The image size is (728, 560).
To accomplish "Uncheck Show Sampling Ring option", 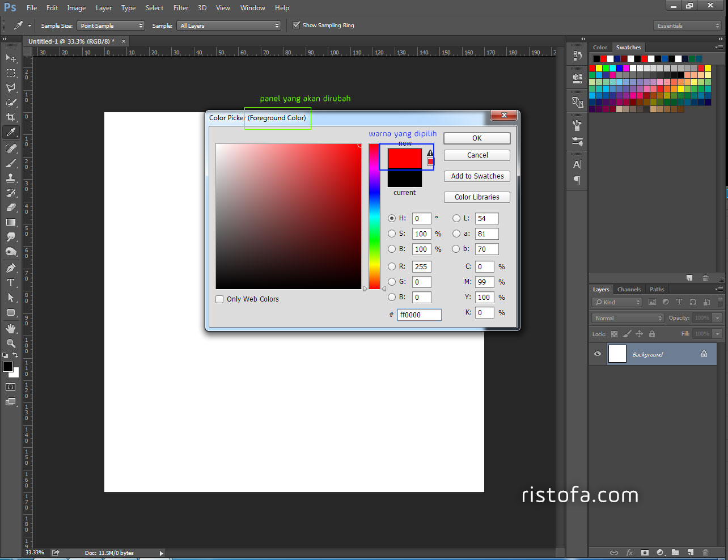I will point(296,25).
